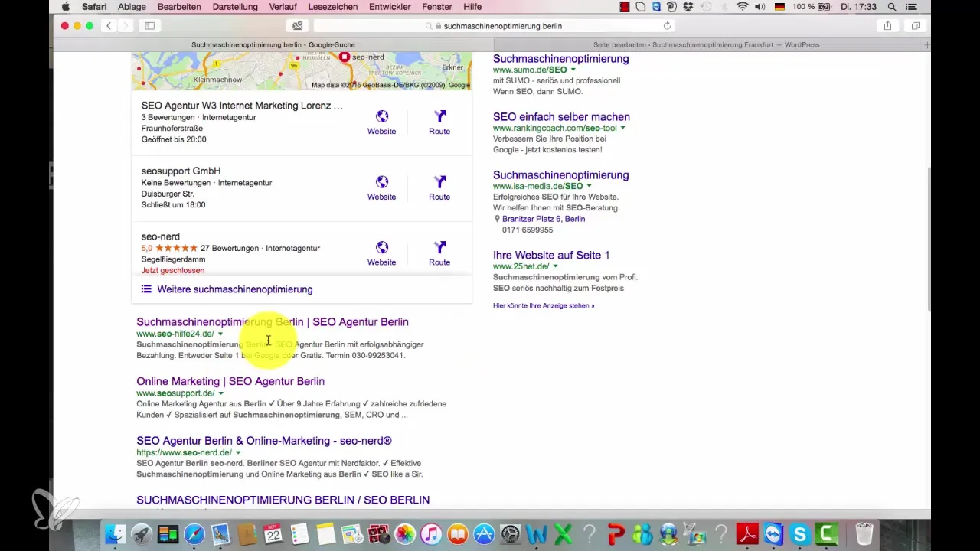Open Adobe Acrobat from the Dock

[x=748, y=533]
